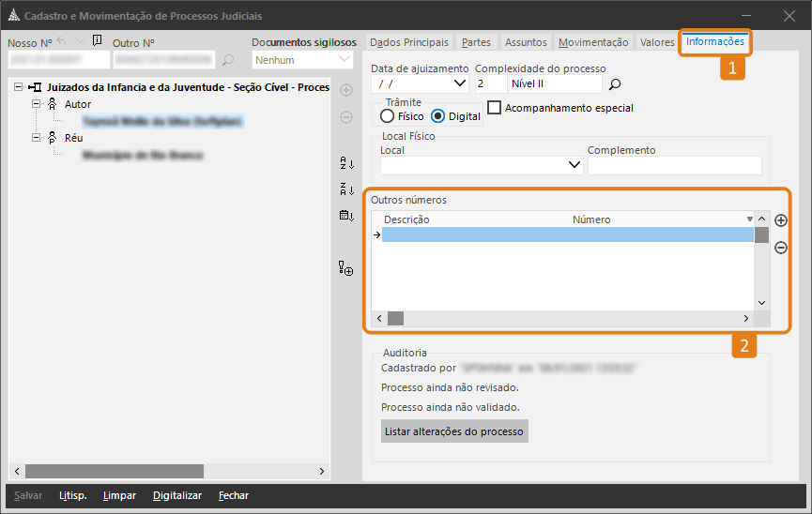Enable the Acompanhamento especial checkbox
Viewport: 812px width, 514px height.
[495, 108]
